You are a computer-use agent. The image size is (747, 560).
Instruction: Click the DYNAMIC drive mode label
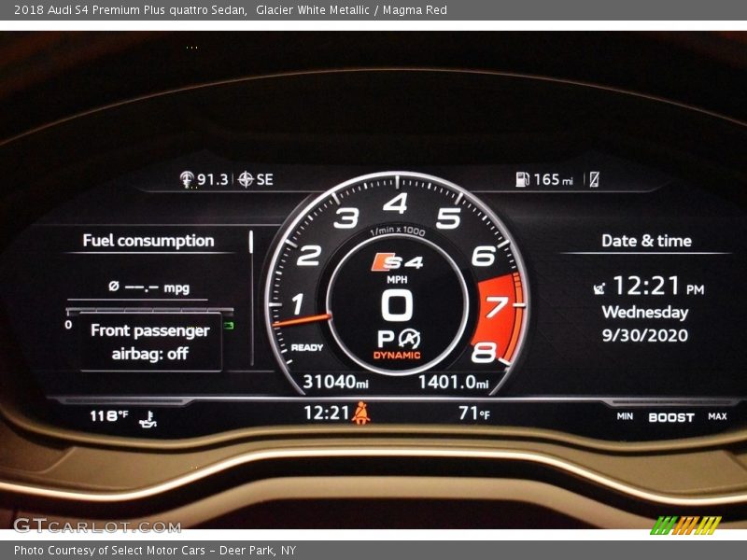(397, 356)
